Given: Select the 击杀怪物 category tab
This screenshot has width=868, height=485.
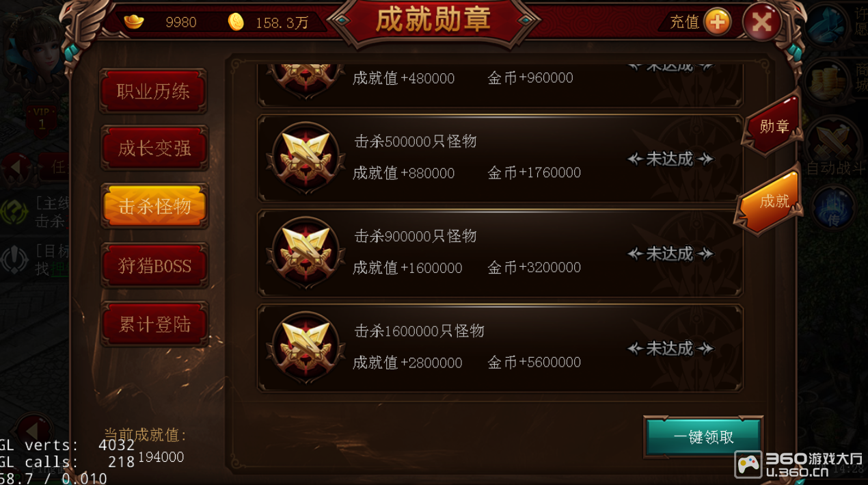Looking at the screenshot, I should tap(154, 206).
